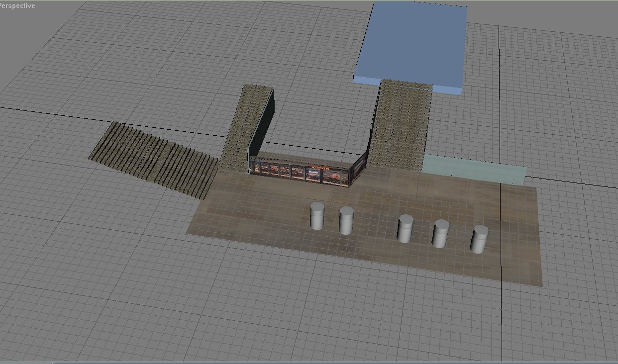Select the pale teal box object

pyautogui.click(x=474, y=170)
